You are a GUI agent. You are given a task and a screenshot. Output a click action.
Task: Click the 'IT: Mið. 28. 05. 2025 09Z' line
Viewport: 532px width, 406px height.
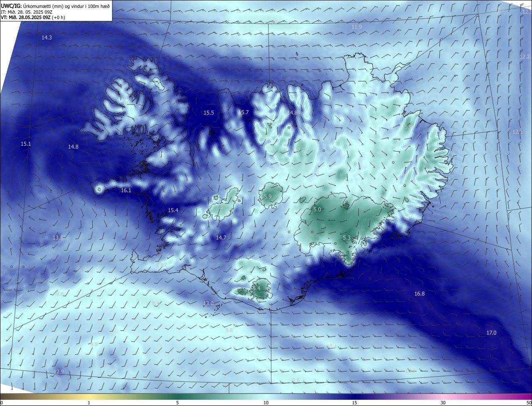click(x=27, y=12)
